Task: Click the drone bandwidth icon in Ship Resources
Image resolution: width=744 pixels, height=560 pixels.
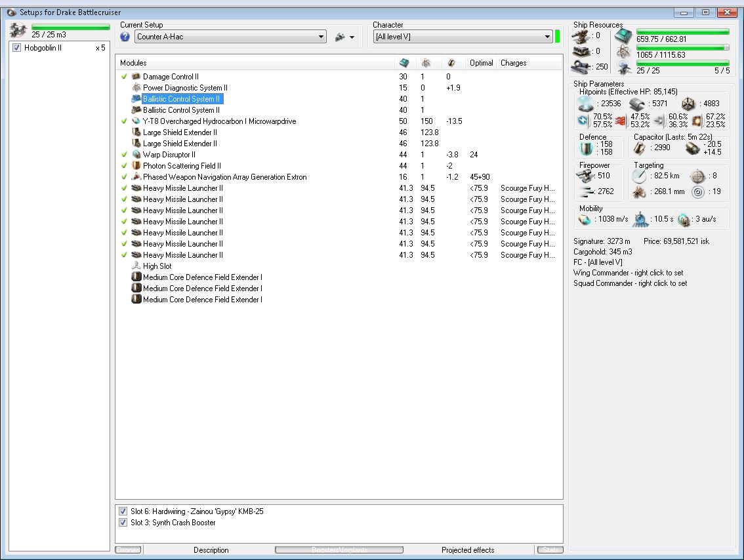Action: point(625,68)
